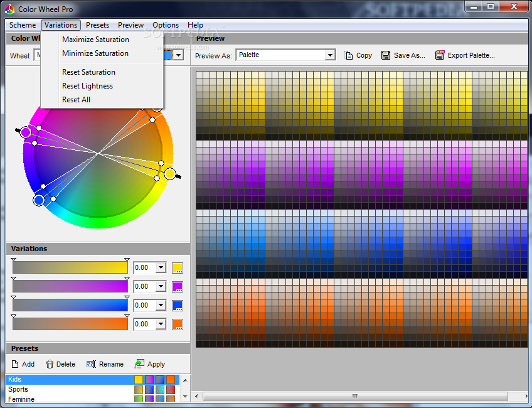Click the Variations panel header
This screenshot has width=532, height=408.
point(98,249)
